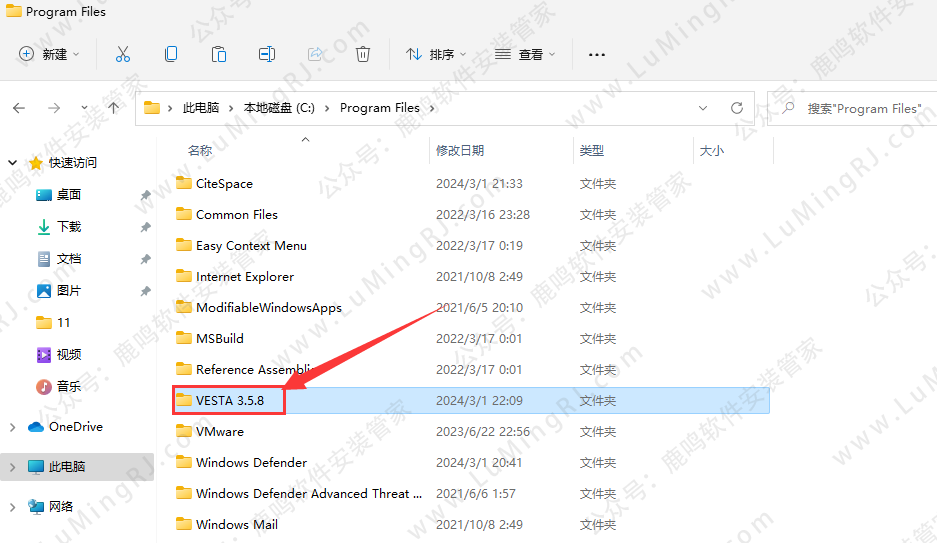The image size is (937, 543).
Task: Click the Rename icon in toolbar
Action: click(267, 54)
